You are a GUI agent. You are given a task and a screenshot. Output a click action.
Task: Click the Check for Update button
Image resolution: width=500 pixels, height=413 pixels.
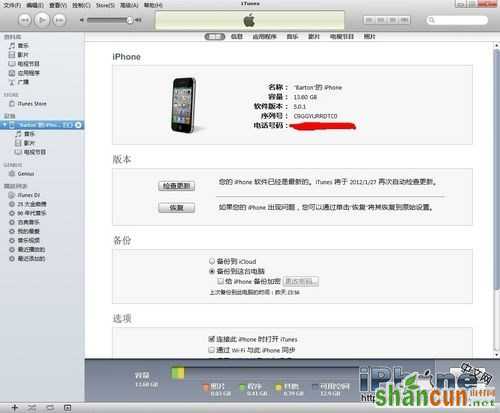[x=177, y=186]
